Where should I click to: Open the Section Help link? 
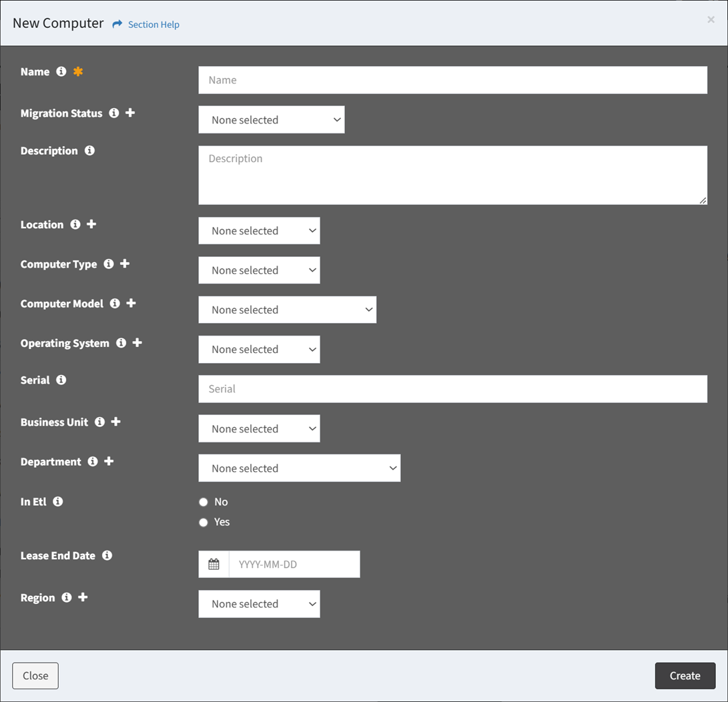pyautogui.click(x=153, y=25)
